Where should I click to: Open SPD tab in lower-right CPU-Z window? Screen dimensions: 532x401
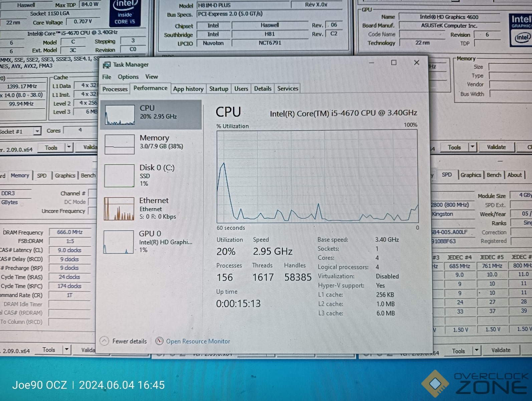[x=447, y=175]
